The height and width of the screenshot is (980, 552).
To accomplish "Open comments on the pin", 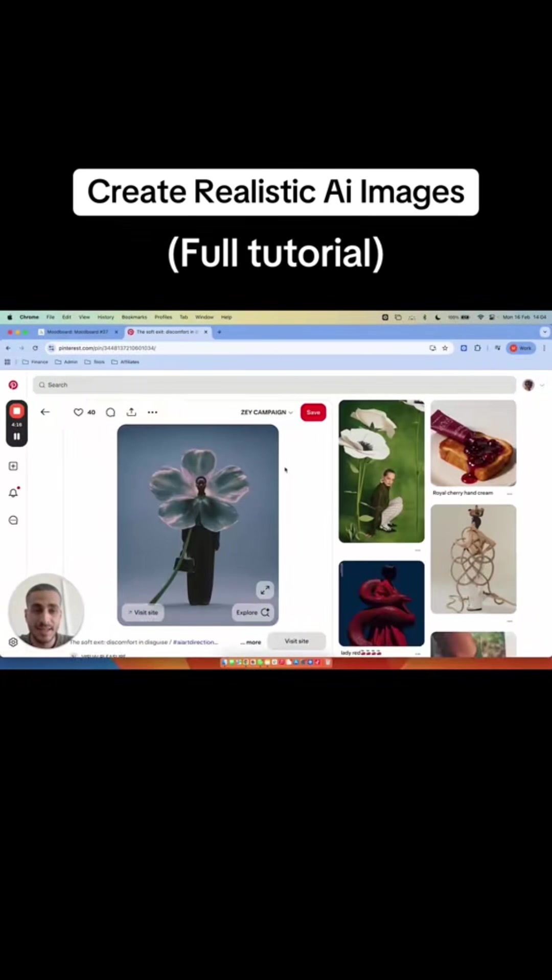I will pos(110,412).
